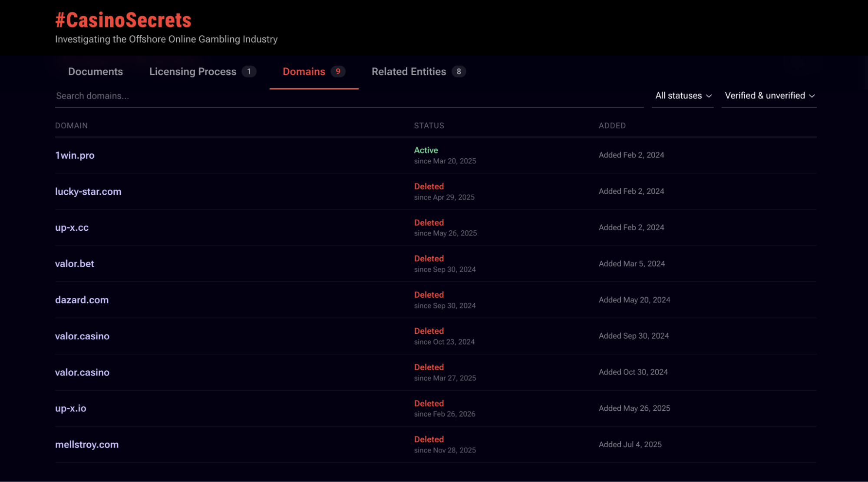868x482 pixels.
Task: Open the valor.bet domain link
Action: coord(75,263)
